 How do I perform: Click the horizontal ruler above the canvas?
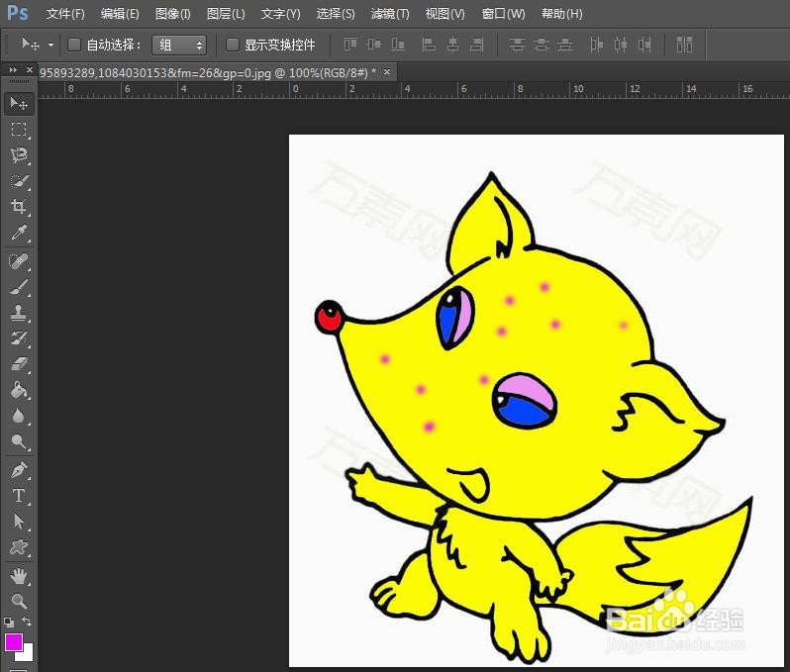[x=414, y=90]
